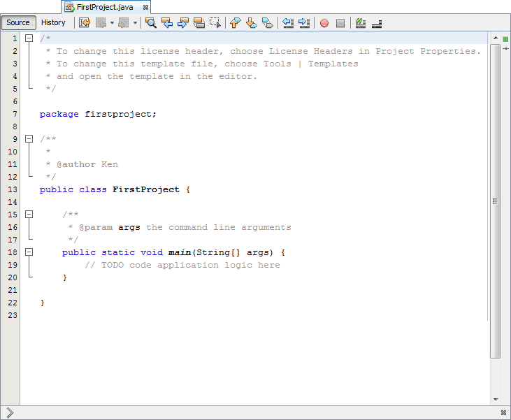
Task: Click the '@param' tag on line 16
Action: coord(96,227)
